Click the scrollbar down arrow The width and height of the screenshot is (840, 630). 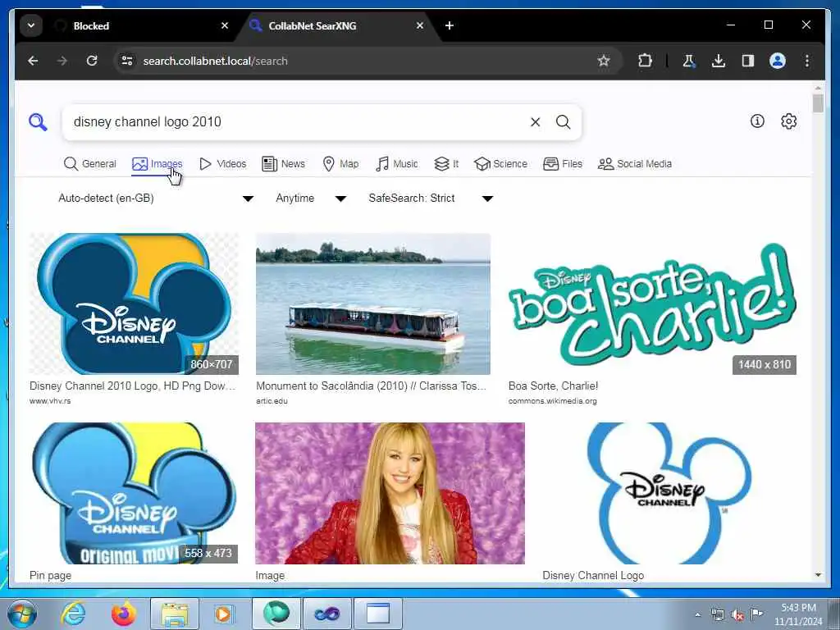coord(818,575)
